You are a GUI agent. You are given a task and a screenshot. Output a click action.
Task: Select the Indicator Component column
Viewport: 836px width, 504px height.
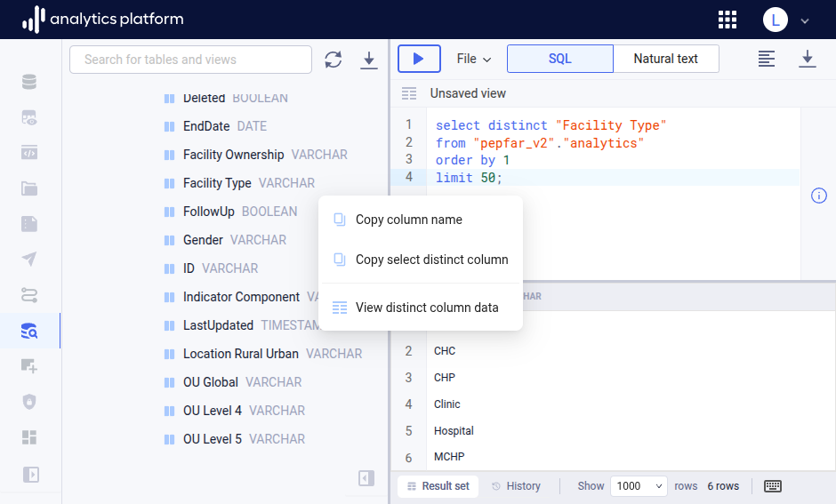[x=241, y=297]
